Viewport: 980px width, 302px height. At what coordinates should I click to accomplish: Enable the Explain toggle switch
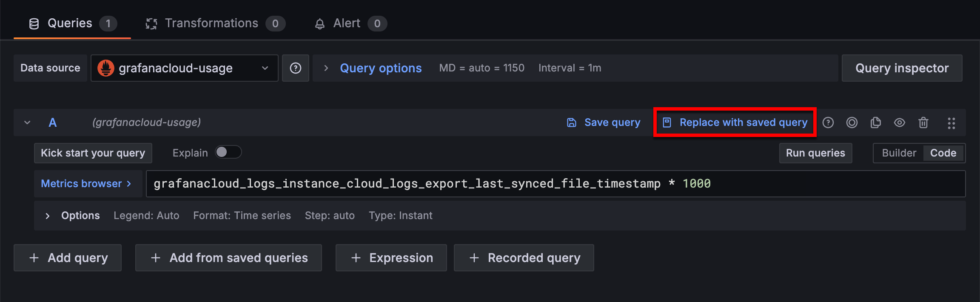point(228,152)
